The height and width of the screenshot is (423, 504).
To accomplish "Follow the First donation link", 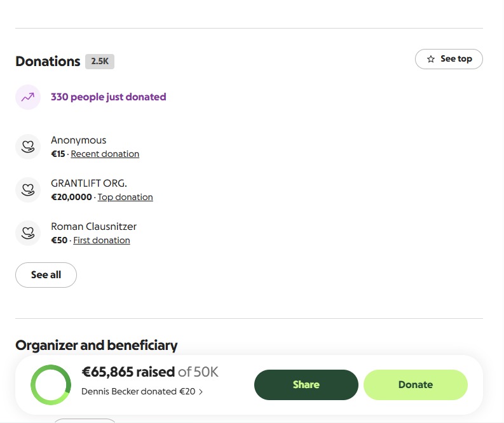I will [102, 240].
